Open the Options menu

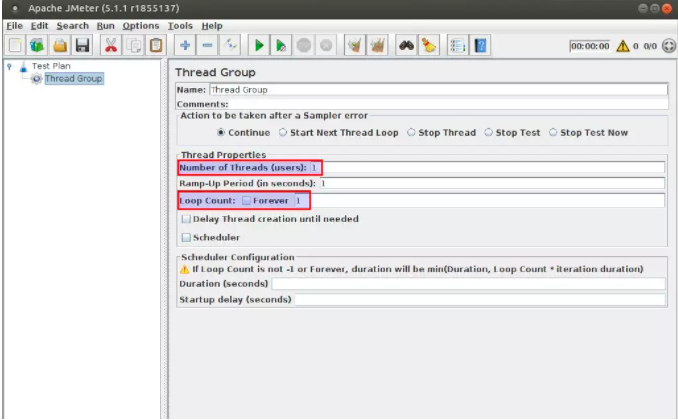click(x=141, y=26)
